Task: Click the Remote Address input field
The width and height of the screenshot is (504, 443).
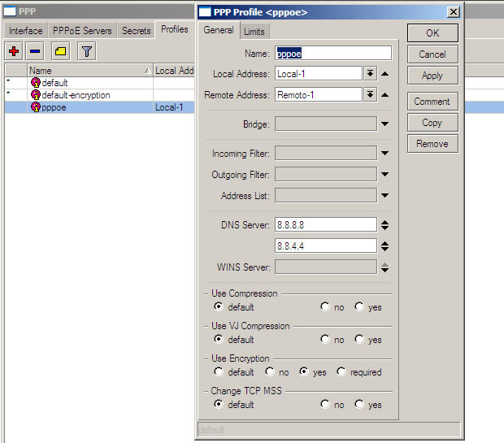Action: [x=319, y=95]
